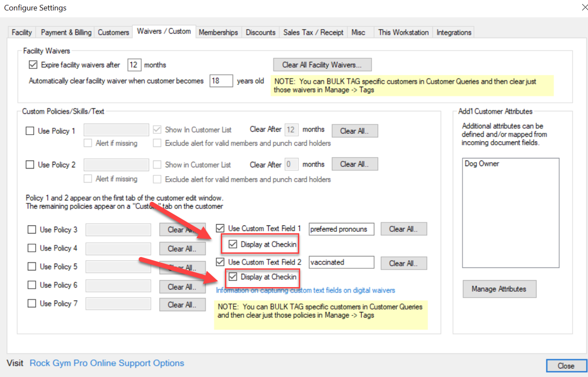This screenshot has width=588, height=377.
Task: Enable Use Policy 4 checkbox
Action: click(x=32, y=248)
